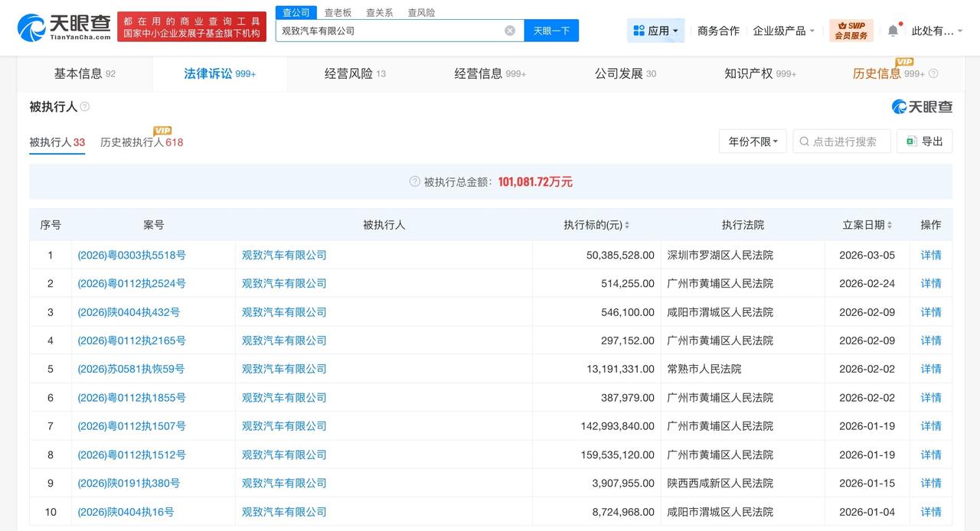Open case link (2026)粤0303执5518号
Screen dimensions: 980x531
pyautogui.click(x=131, y=255)
